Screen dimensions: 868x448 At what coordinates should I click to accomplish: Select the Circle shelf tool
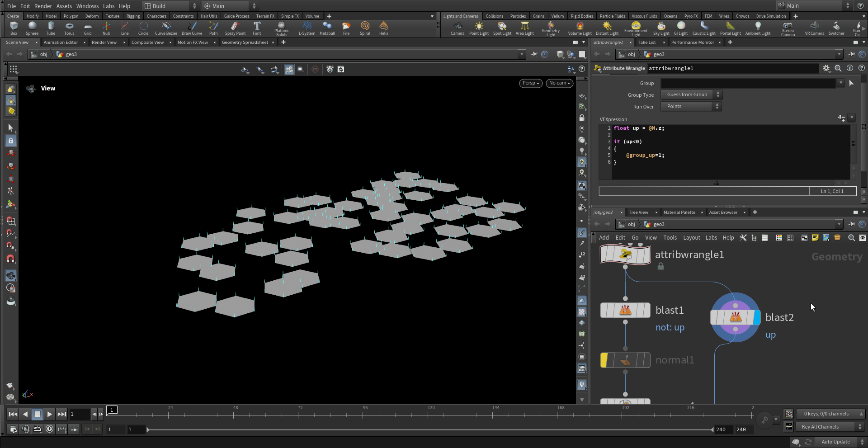coord(143,28)
